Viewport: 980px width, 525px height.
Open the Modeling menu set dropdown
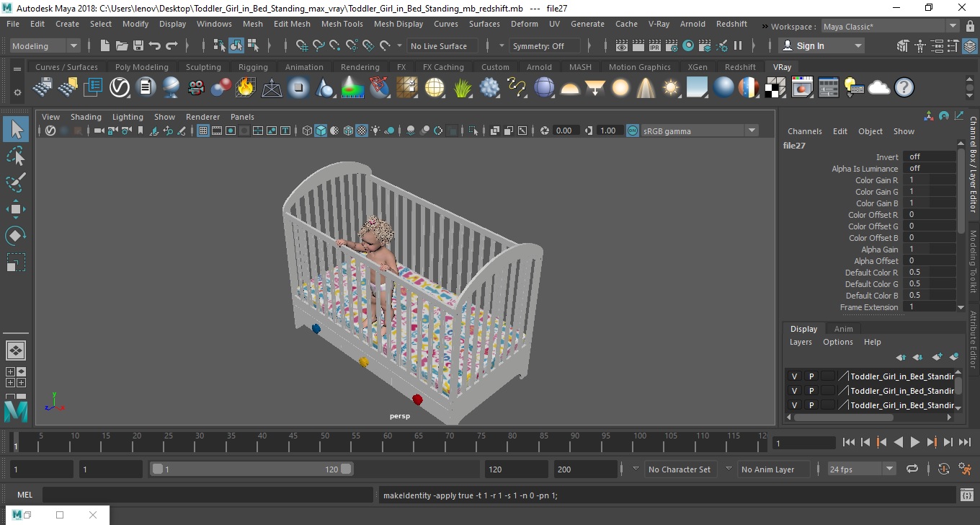tap(45, 45)
